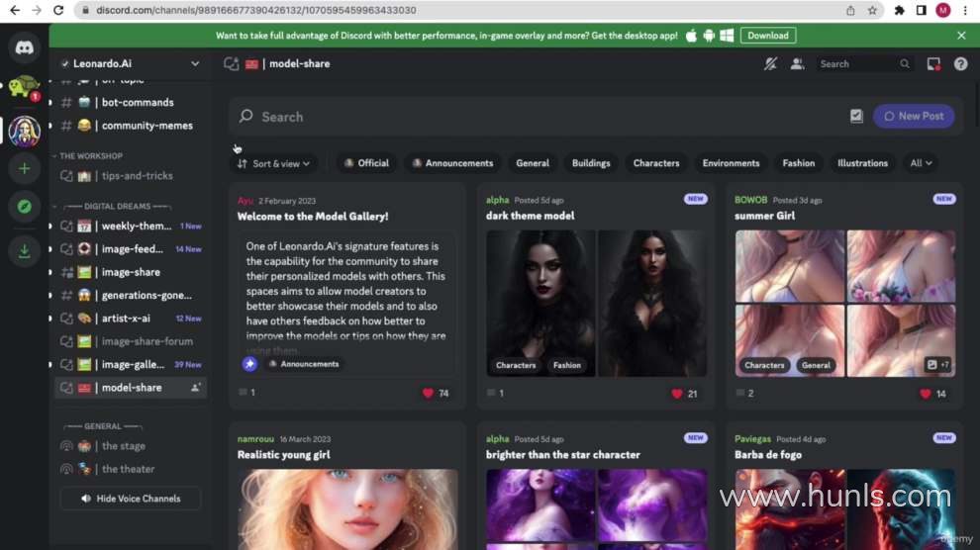
Task: Collapse THE WORKSHOP category
Action: pyautogui.click(x=89, y=156)
